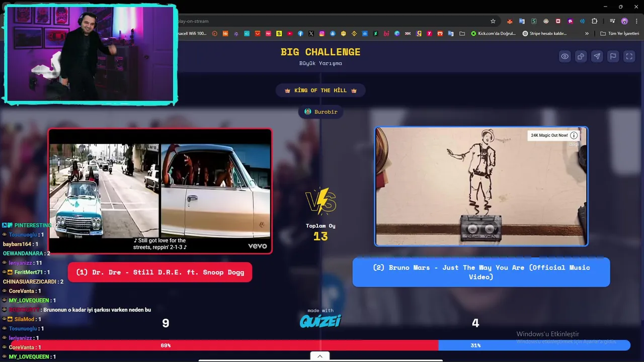Screen dimensions: 644x362
Task: Open the pink 'bi' bookmark icon
Action: click(386, 34)
